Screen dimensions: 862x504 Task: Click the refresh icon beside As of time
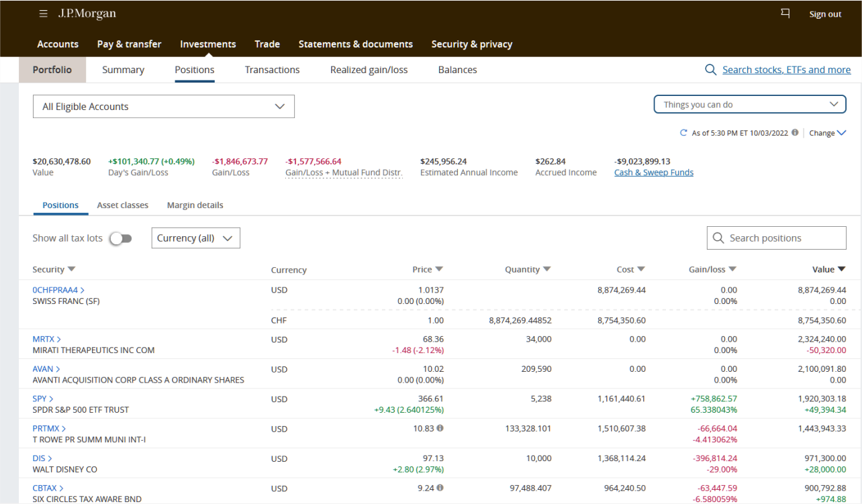pyautogui.click(x=683, y=133)
